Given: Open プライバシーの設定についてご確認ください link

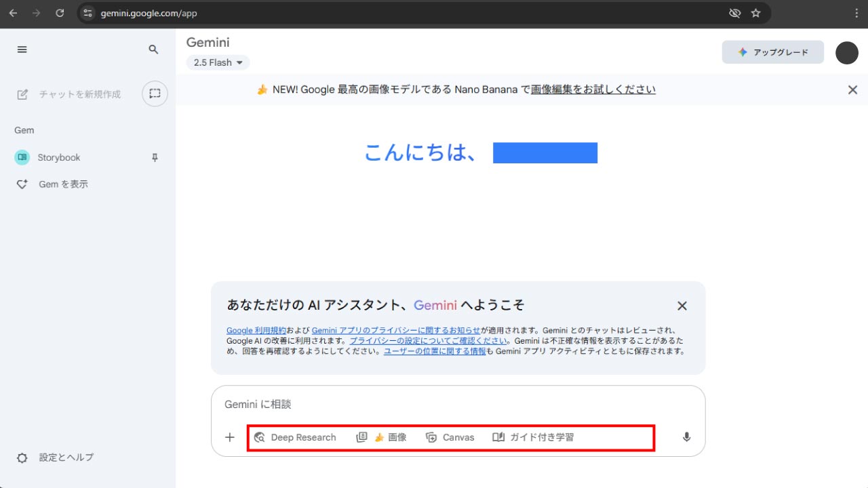Looking at the screenshot, I should coord(429,341).
